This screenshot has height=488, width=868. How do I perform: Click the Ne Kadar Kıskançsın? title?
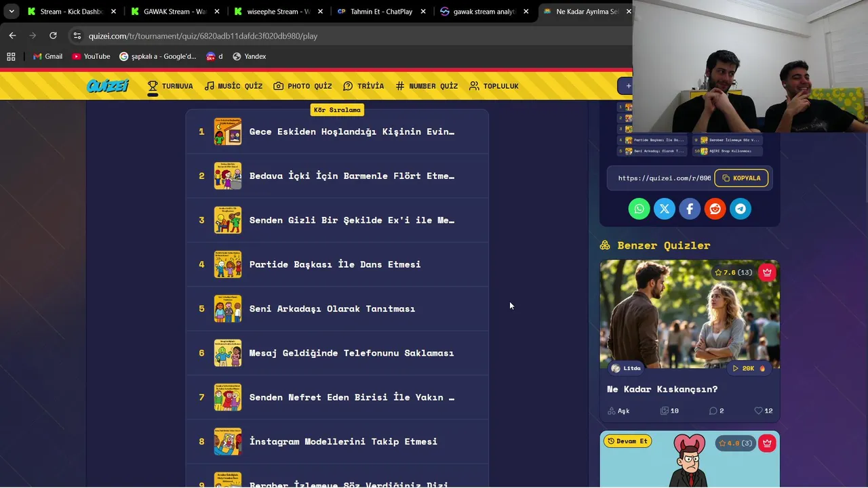pyautogui.click(x=662, y=389)
